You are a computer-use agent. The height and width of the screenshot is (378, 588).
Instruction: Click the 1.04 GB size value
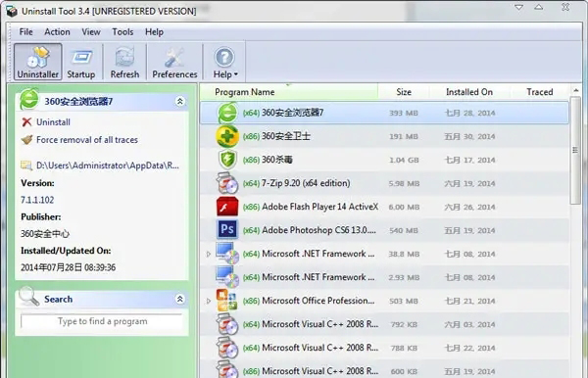click(404, 160)
